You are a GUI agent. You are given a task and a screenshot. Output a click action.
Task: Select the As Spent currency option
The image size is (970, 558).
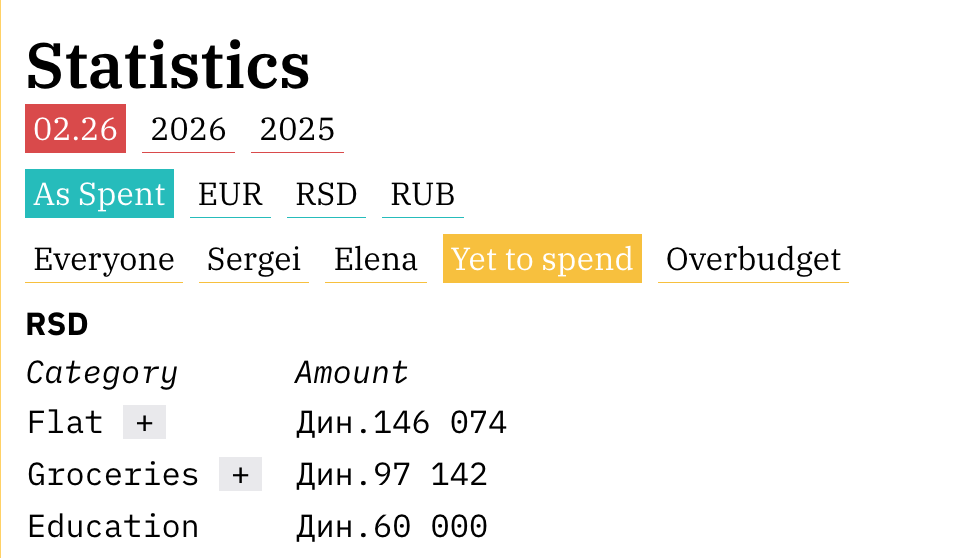[x=99, y=194]
